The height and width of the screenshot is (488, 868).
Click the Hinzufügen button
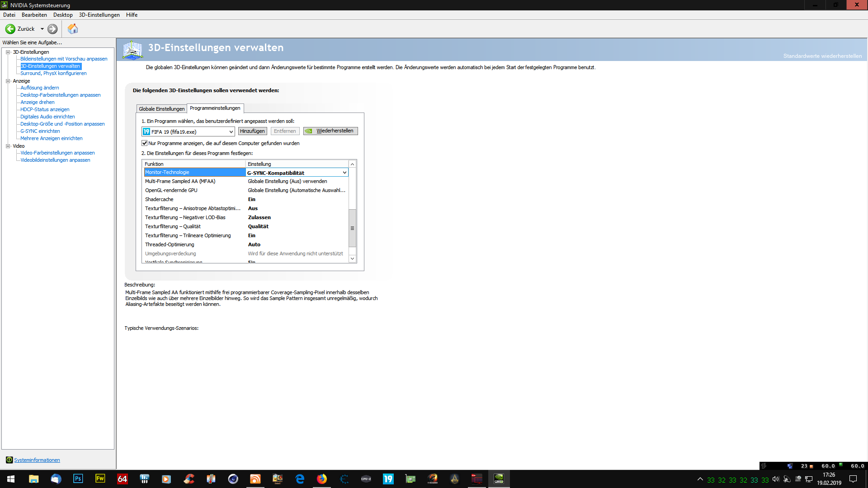coord(252,131)
